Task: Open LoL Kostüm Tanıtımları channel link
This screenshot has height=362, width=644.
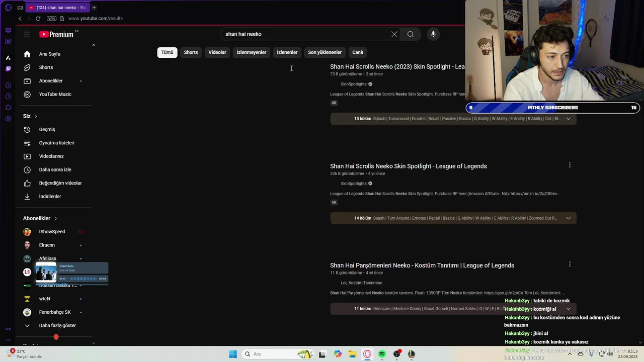Action: (x=361, y=283)
